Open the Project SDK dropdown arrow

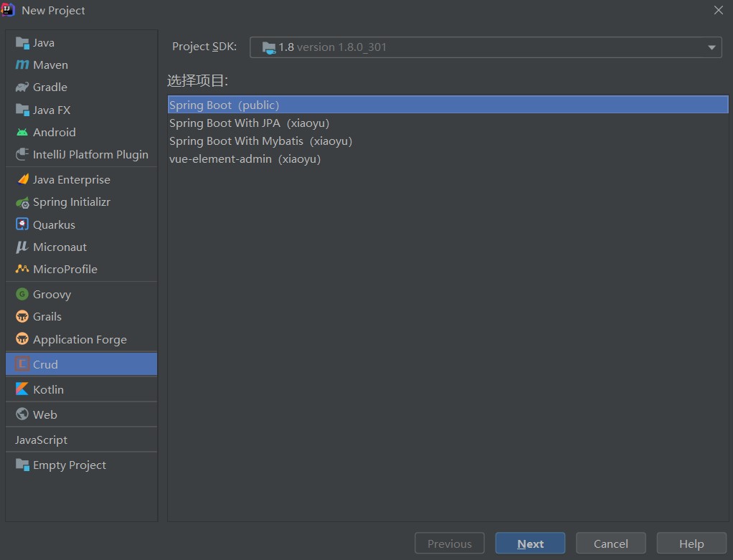coord(711,47)
